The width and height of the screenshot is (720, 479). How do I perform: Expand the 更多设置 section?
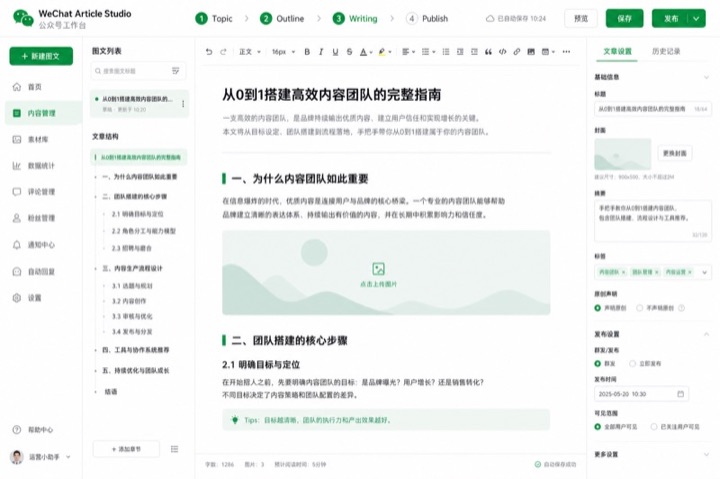point(706,454)
